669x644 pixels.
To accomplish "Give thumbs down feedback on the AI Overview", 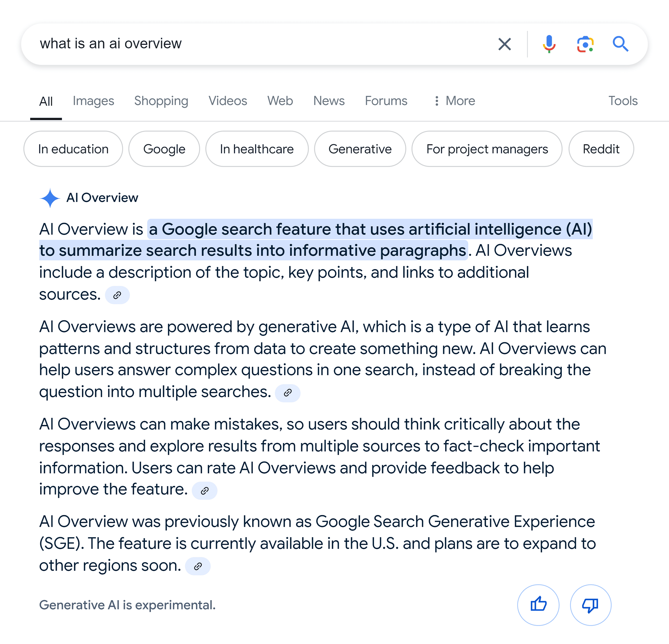I will click(591, 604).
